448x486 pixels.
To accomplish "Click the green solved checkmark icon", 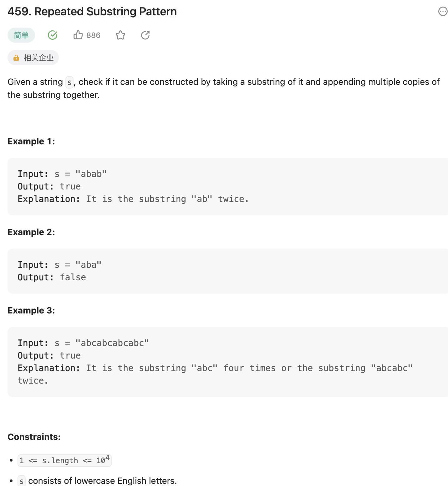I will pyautogui.click(x=53, y=35).
